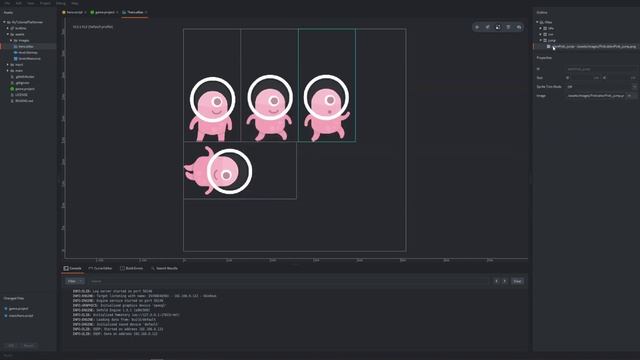640x360 pixels.
Task: Select game.project in the Changed Files list
Action: tap(18, 309)
